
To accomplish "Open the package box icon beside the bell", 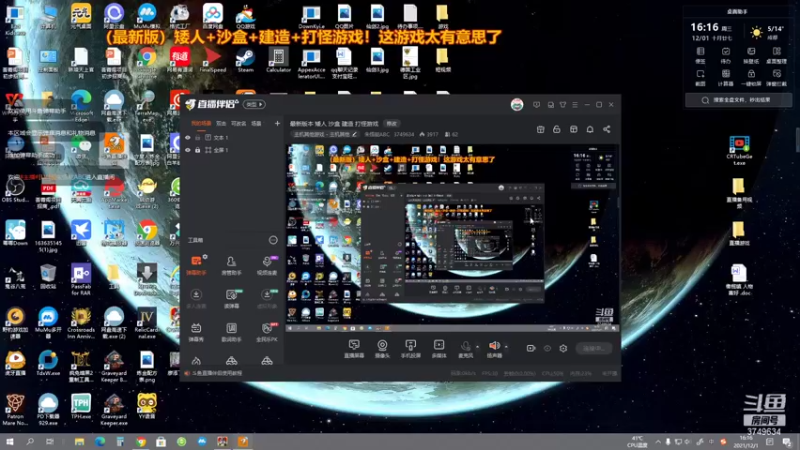I will [573, 130].
